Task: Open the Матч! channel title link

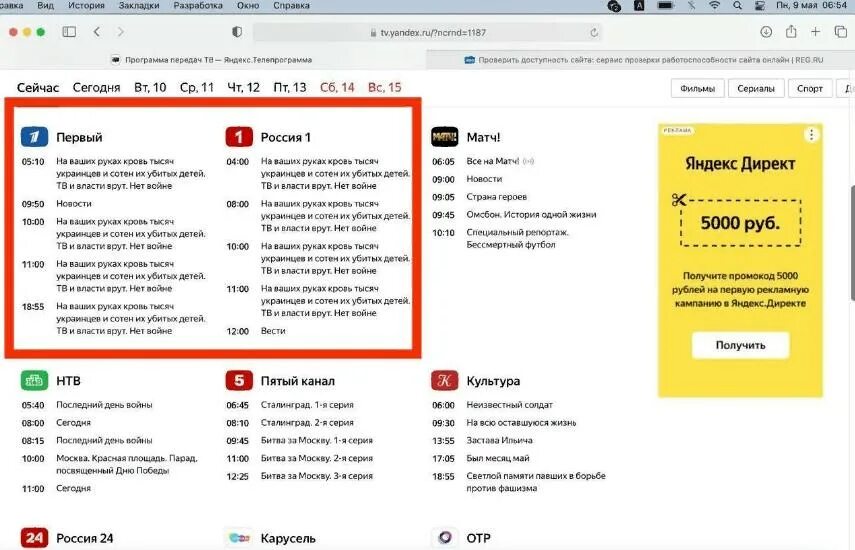Action: click(483, 137)
